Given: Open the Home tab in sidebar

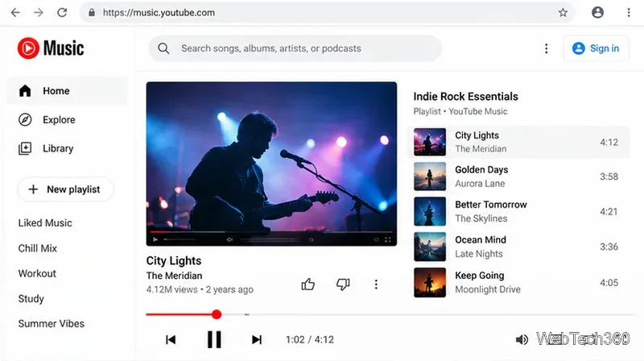Looking at the screenshot, I should 67,91.
